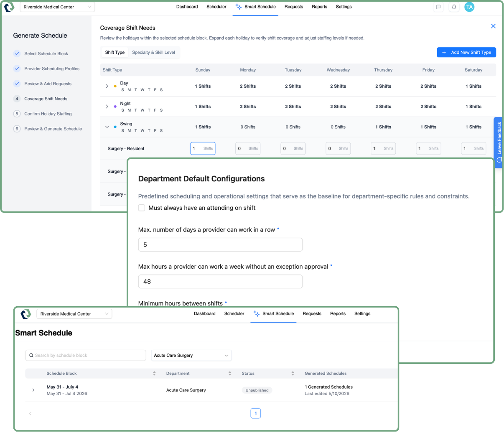Sort by the Schedule Block column
This screenshot has width=504, height=432.
[154, 374]
